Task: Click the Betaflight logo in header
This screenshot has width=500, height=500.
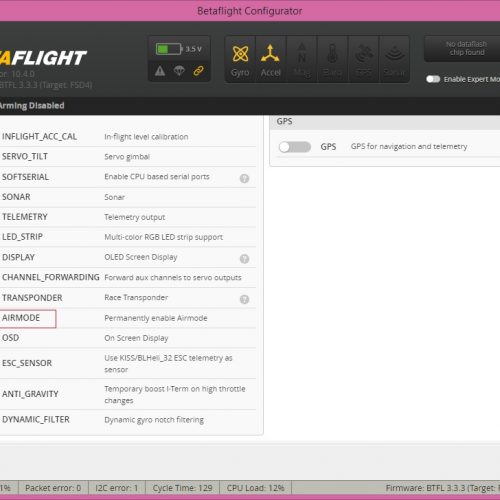Action: [x=43, y=58]
